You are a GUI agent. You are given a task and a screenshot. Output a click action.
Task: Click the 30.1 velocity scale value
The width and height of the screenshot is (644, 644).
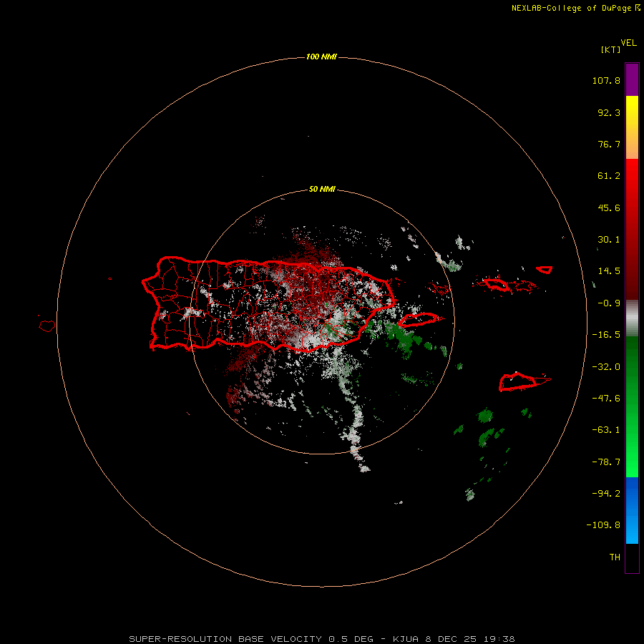(609, 240)
